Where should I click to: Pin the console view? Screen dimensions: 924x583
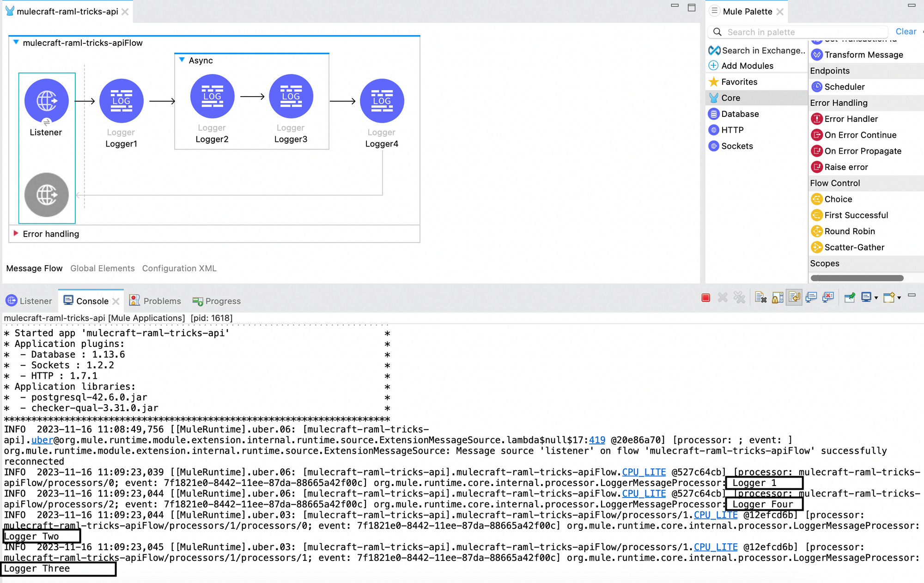849,298
